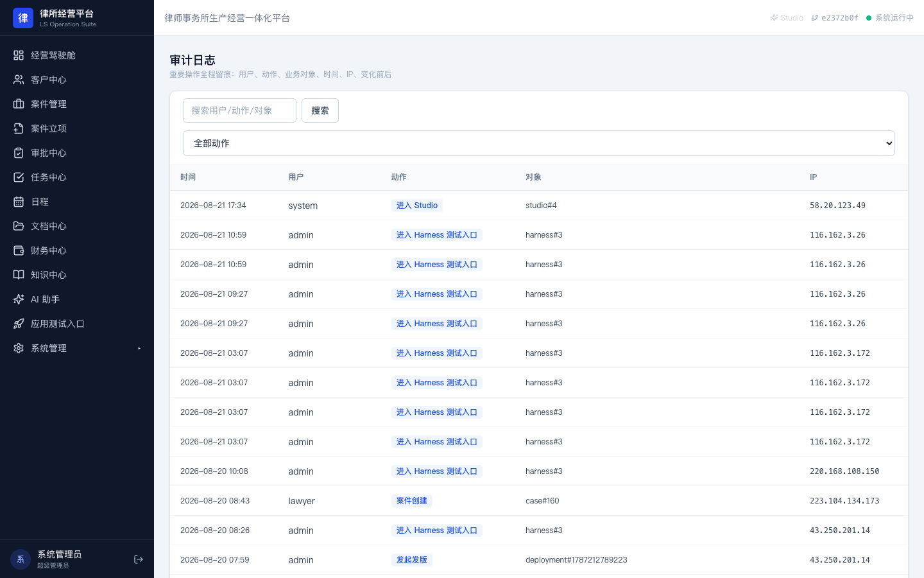
Task: Select object cell case#160
Action: pyautogui.click(x=542, y=501)
